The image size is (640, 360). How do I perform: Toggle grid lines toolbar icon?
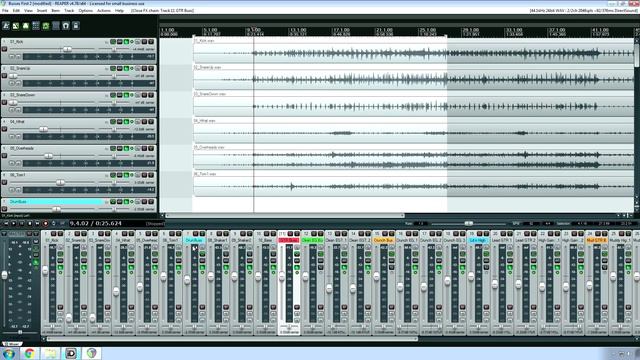click(x=56, y=26)
